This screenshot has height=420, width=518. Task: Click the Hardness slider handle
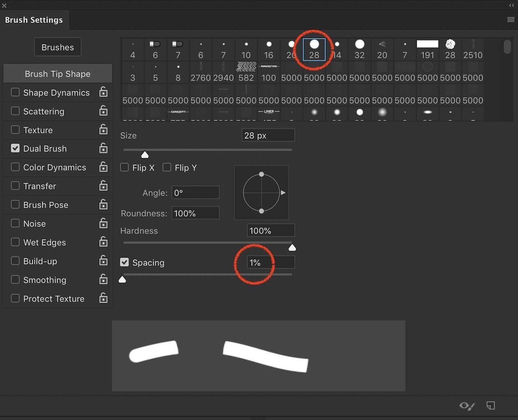pos(292,247)
